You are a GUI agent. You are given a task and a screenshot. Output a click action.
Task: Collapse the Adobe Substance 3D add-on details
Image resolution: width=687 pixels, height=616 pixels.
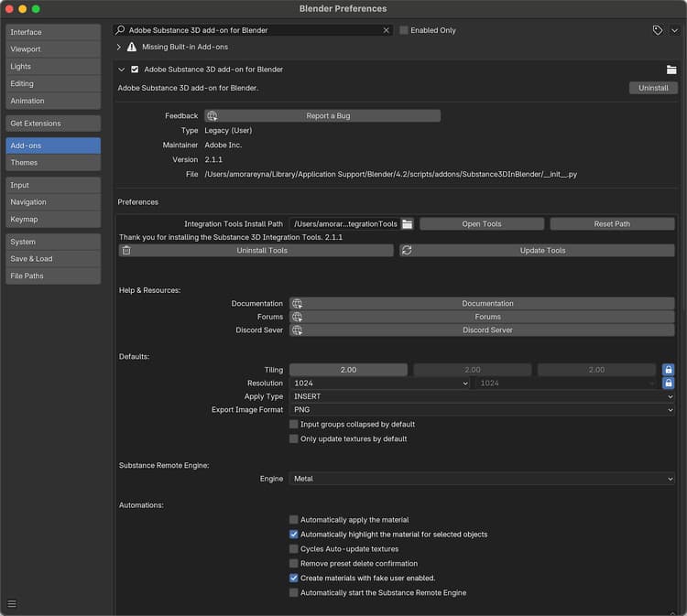pyautogui.click(x=121, y=70)
